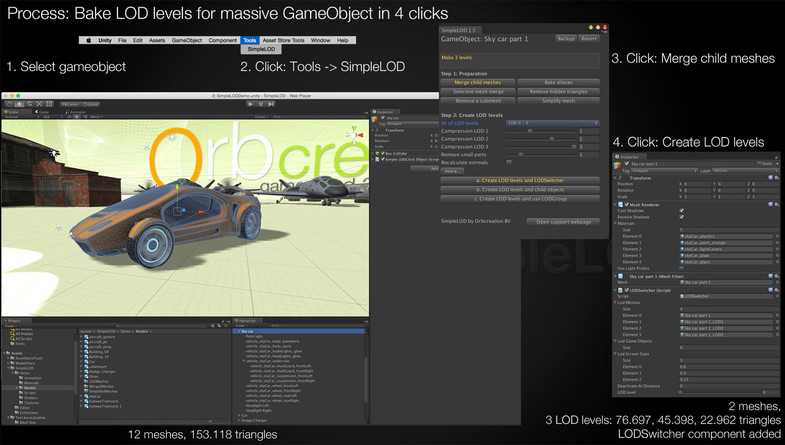Viewport: 785px width, 445px height.
Task: Toggle the Static checkbox in right Inspector
Action: pos(760,164)
